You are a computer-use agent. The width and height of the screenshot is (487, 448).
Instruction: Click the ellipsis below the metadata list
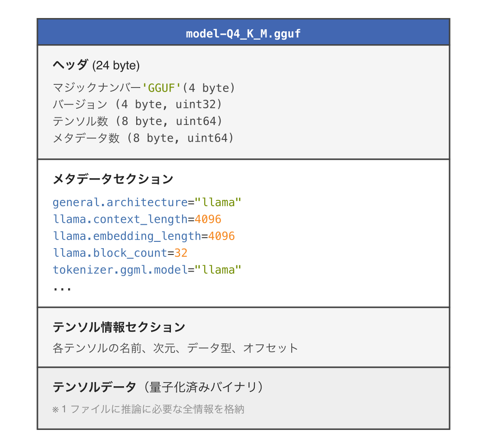(x=62, y=287)
